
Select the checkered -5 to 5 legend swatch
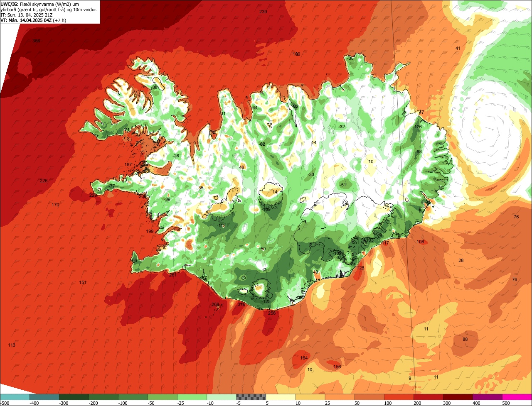pos(251,397)
